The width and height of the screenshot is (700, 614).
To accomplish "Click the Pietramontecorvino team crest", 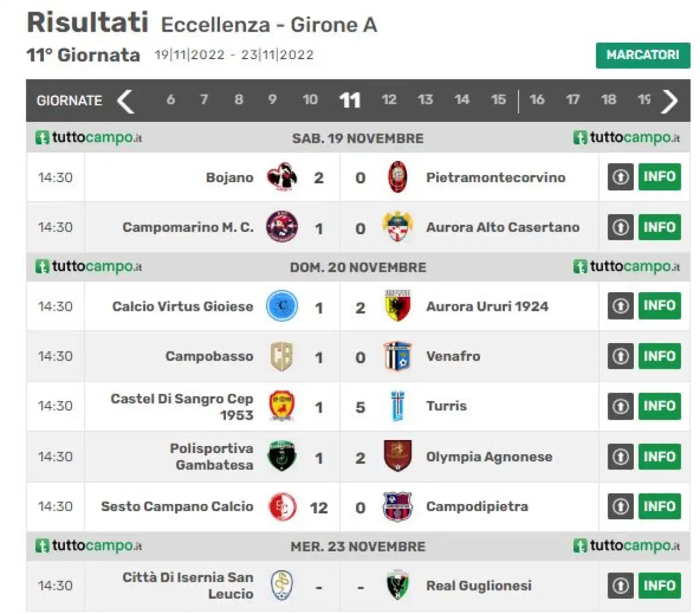I will pos(397,177).
